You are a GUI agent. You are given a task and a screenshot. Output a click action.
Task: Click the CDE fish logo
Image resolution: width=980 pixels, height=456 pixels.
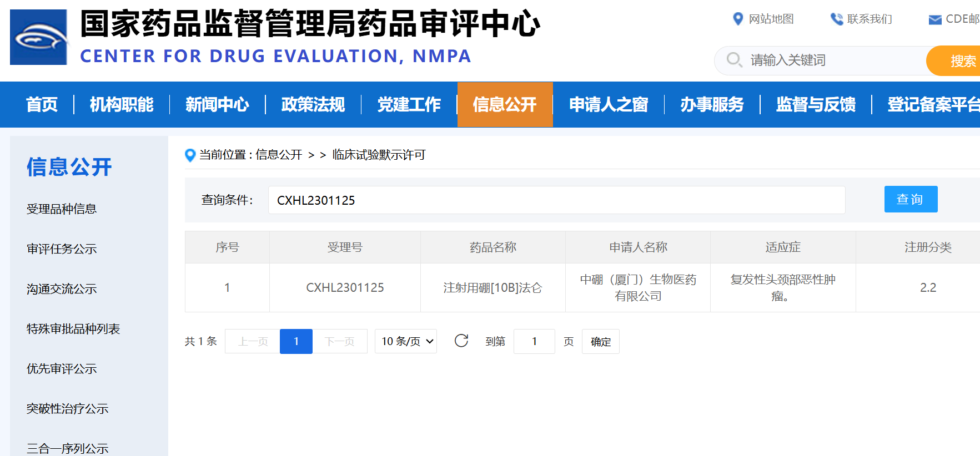click(x=39, y=37)
